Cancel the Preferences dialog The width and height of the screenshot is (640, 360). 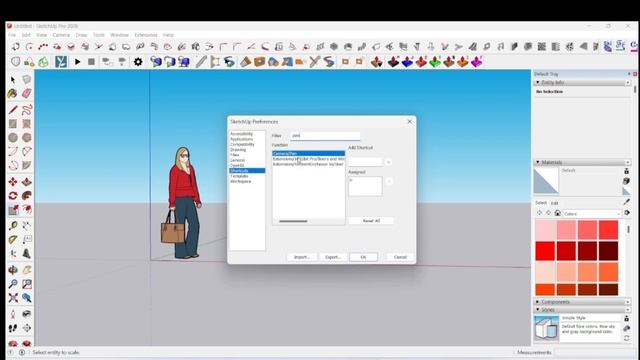click(400, 257)
